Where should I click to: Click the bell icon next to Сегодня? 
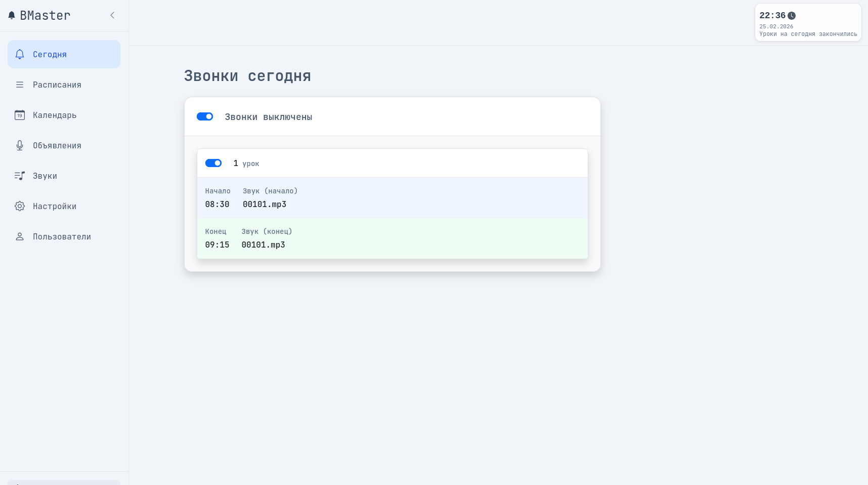tap(20, 54)
